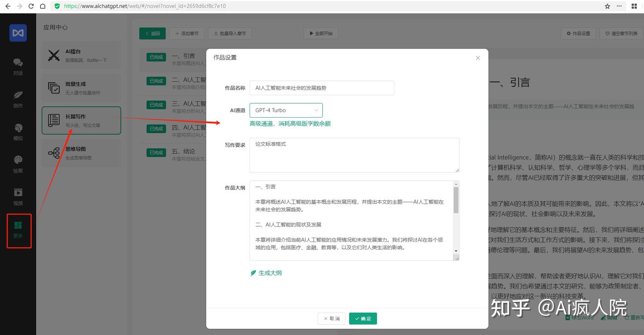Click the outline scrollbar thumb
644x335 pixels.
(456, 199)
